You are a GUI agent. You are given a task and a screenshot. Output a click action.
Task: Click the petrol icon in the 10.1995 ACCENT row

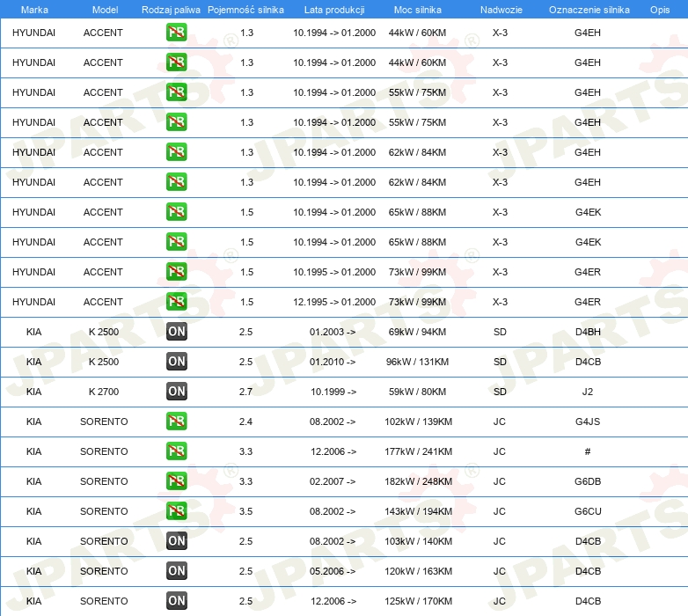pyautogui.click(x=176, y=272)
